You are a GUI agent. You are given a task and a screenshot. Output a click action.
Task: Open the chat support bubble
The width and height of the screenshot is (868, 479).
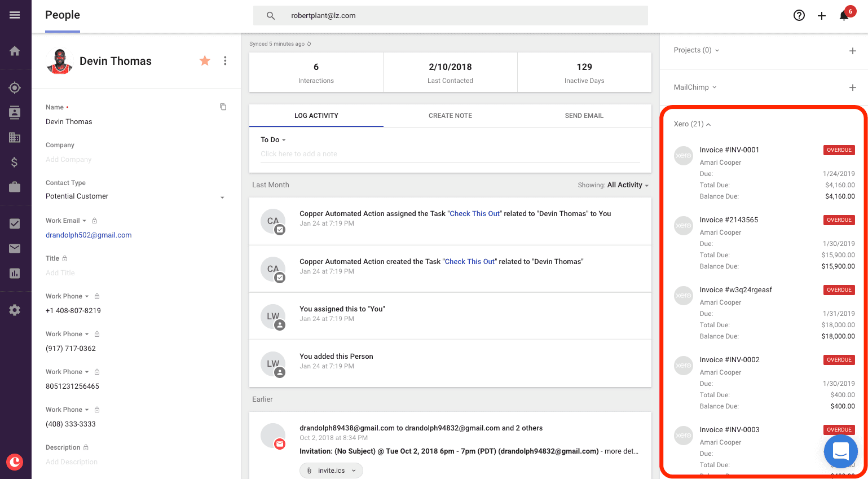(841, 451)
